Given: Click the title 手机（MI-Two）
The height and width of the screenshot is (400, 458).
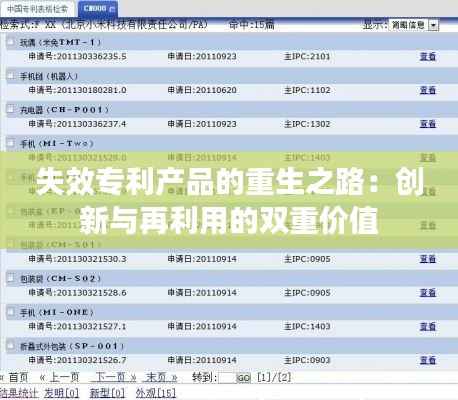Looking at the screenshot, I should point(56,144).
